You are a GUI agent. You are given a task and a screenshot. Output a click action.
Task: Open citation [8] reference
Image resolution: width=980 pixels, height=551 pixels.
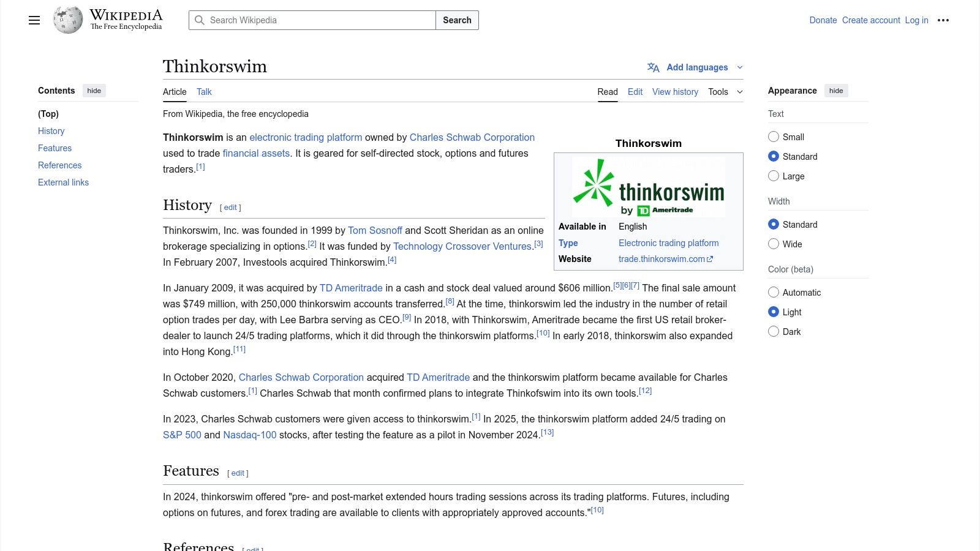click(x=450, y=301)
